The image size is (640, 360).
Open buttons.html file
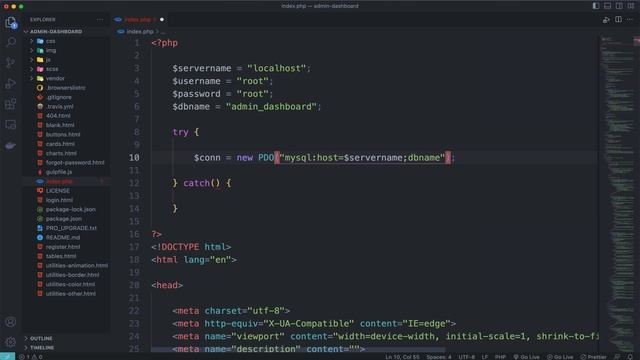click(65, 135)
